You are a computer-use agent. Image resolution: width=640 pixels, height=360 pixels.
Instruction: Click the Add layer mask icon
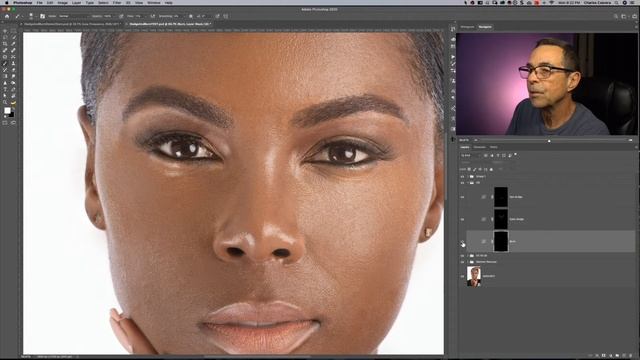pyautogui.click(x=604, y=356)
